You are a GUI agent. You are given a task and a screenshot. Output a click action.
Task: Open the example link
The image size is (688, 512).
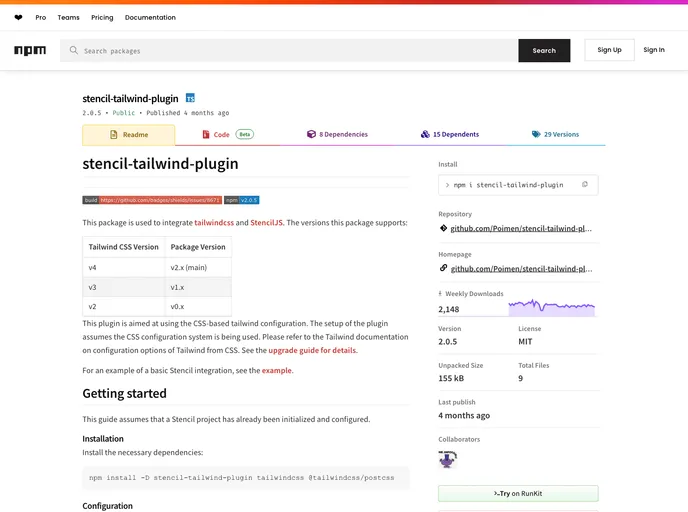click(x=276, y=370)
